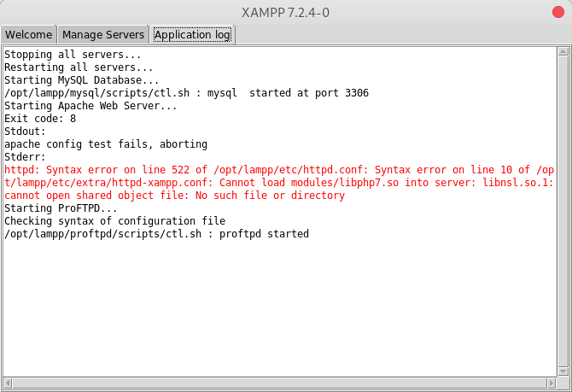Select the Application log tab
The width and height of the screenshot is (572, 392).
coord(192,35)
